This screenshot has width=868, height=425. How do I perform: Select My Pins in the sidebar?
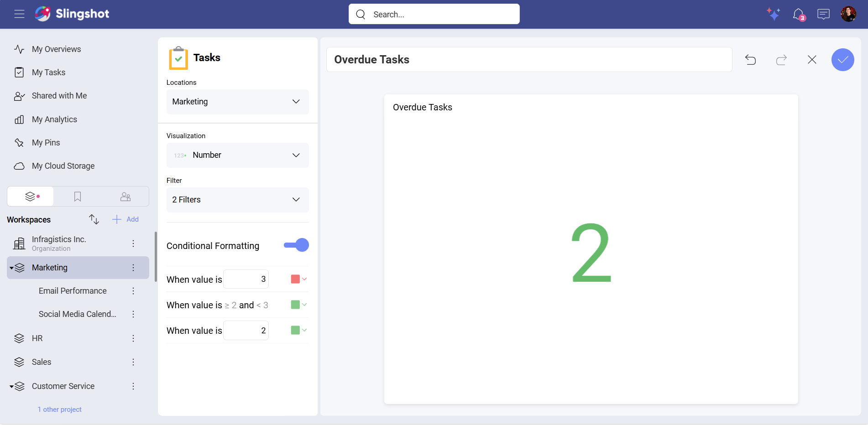46,142
